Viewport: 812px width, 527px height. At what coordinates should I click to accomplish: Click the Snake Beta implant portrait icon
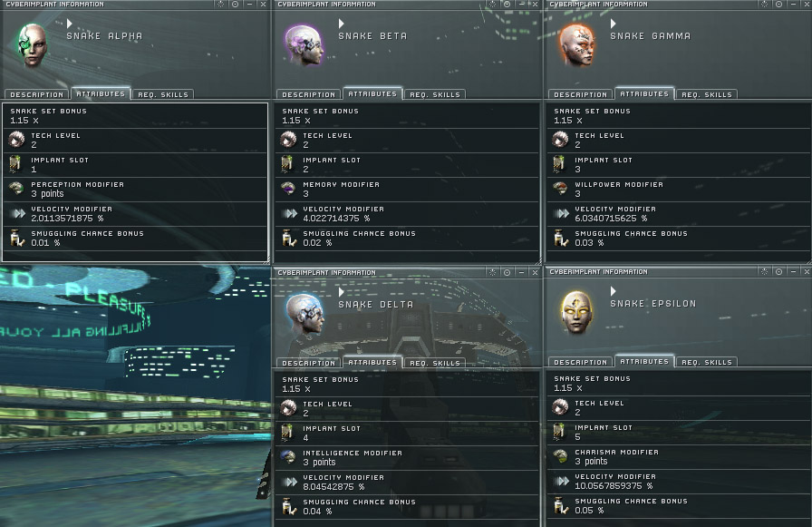pos(304,45)
